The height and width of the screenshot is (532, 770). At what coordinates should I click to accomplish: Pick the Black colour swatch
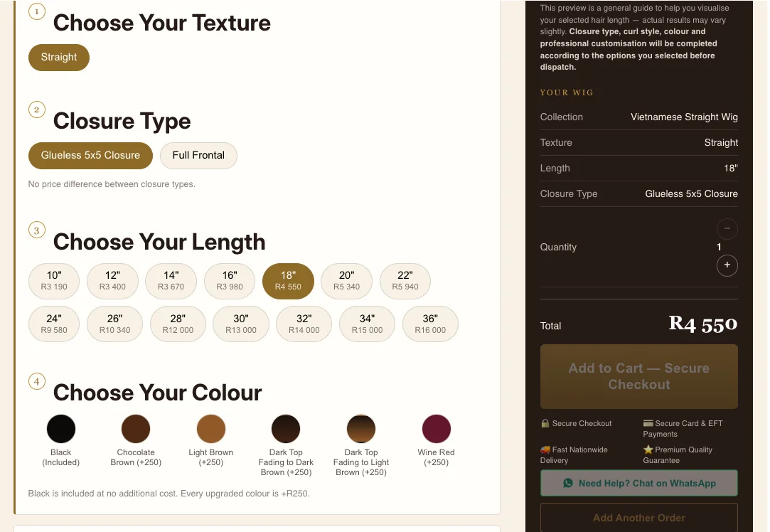61,429
